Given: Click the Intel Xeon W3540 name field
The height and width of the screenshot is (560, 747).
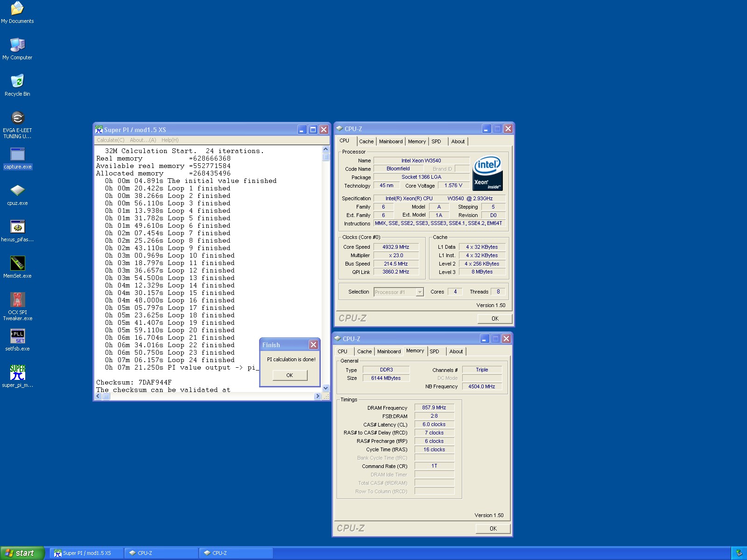Looking at the screenshot, I should tap(421, 161).
